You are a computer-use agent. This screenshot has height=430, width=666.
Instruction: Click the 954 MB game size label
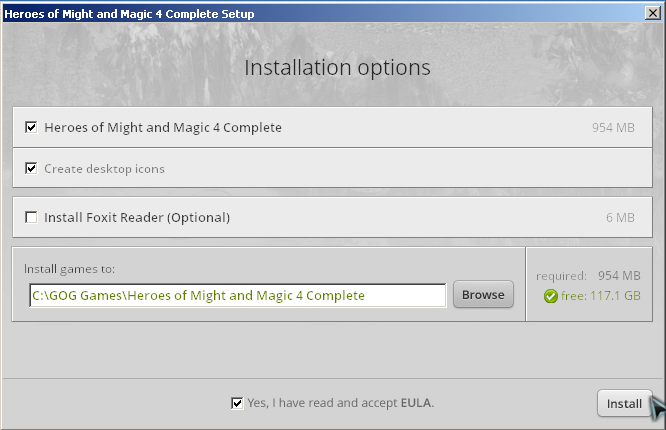point(613,127)
